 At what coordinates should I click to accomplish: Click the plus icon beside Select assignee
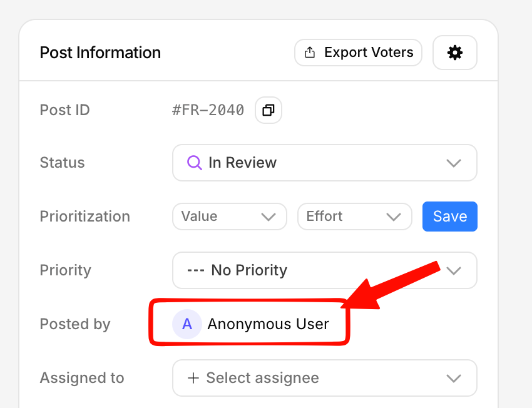(193, 378)
